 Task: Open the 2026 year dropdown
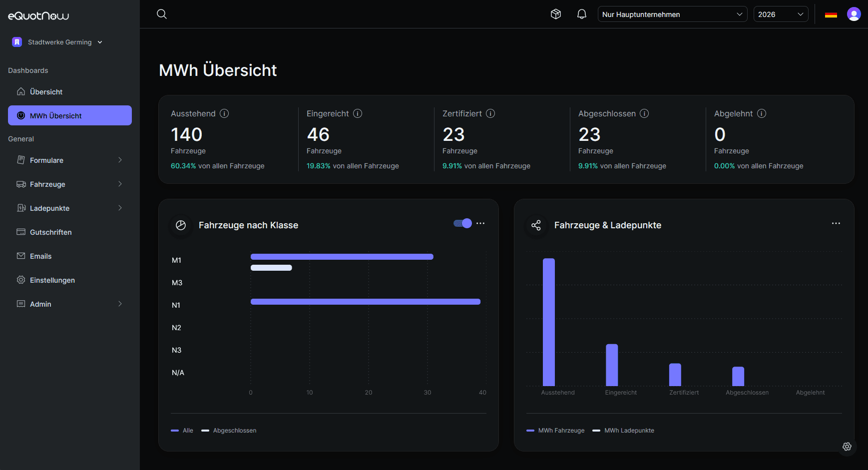[781, 14]
